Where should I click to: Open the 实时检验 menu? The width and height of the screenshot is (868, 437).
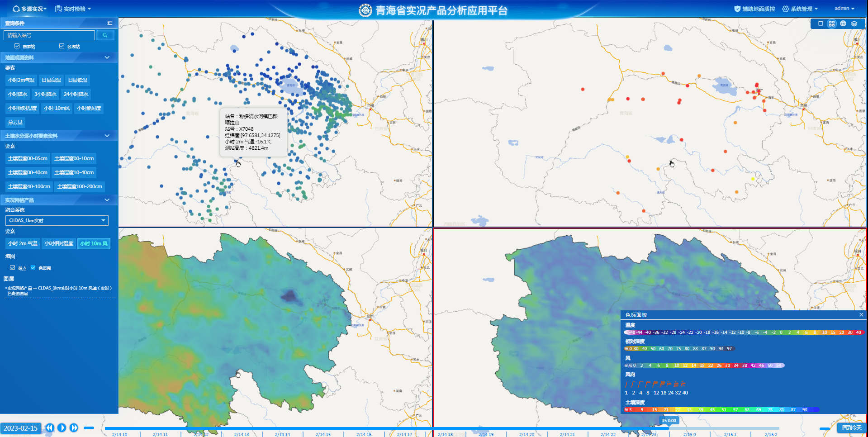coord(73,9)
